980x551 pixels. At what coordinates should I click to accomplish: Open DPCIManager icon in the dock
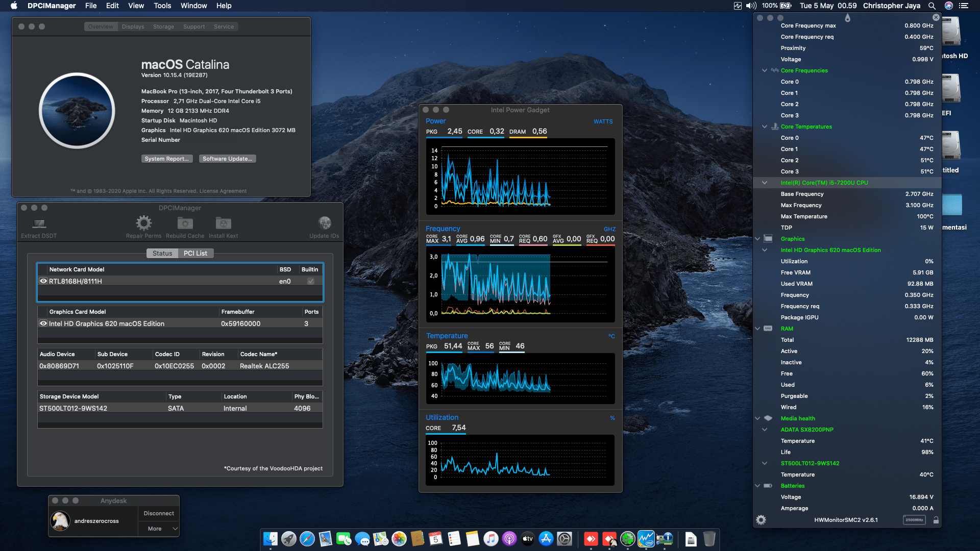tap(665, 539)
